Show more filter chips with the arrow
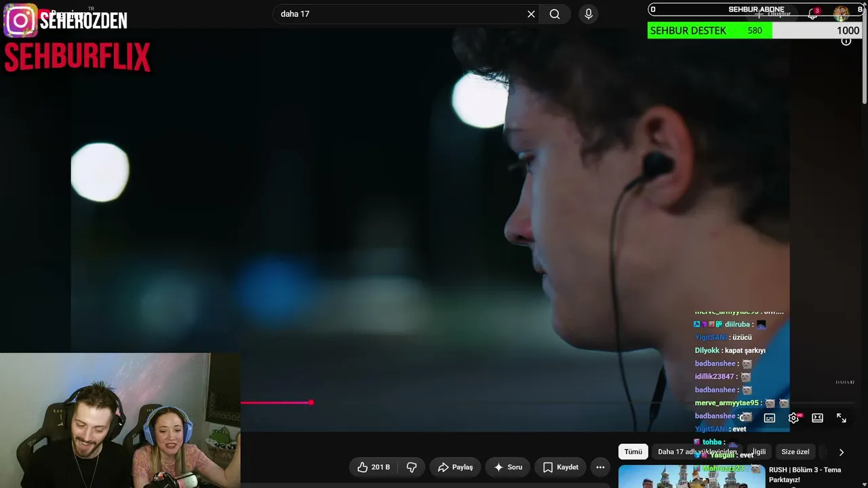Screen dimensions: 868x488 coord(842,452)
